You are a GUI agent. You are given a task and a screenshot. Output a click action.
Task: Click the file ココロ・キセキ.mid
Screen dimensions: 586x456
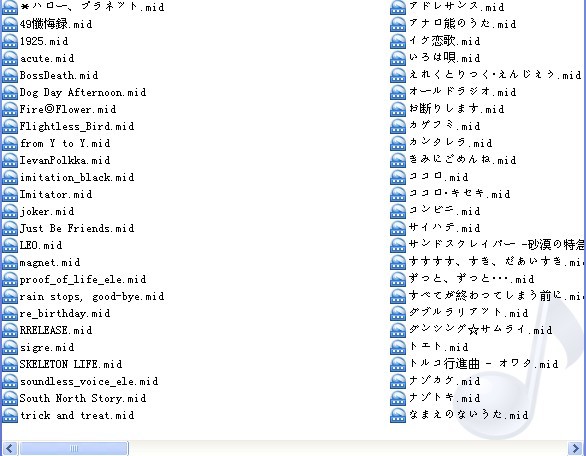(x=459, y=194)
